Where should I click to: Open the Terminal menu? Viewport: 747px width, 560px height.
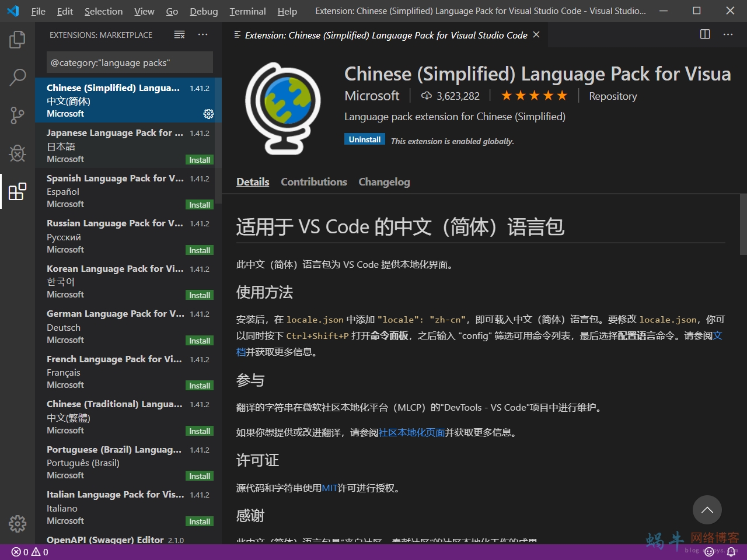(247, 11)
